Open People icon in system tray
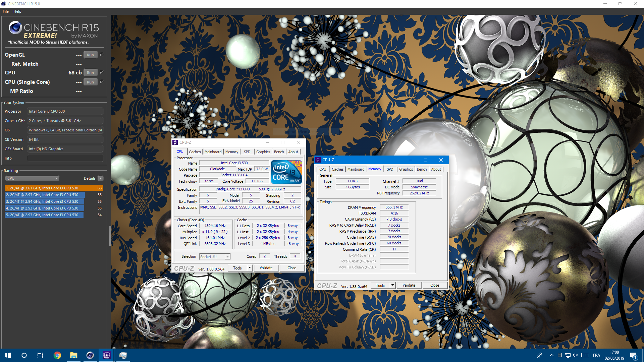This screenshot has width=644, height=362. click(540, 355)
